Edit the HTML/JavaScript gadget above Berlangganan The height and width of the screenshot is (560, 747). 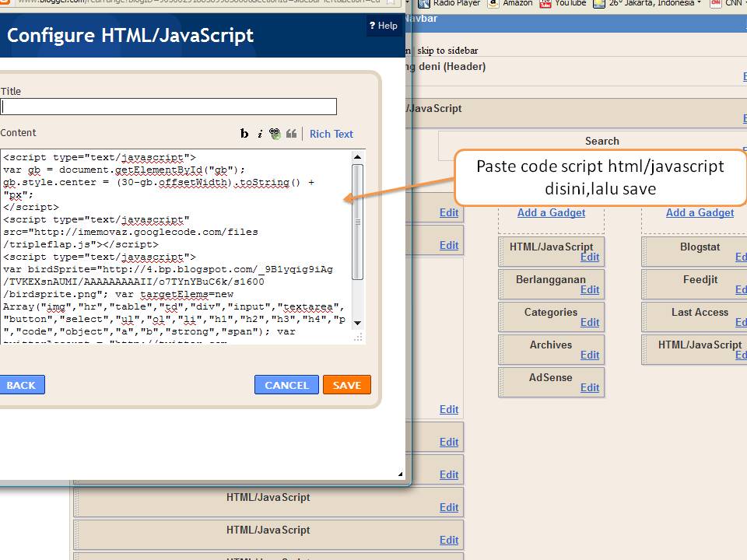[x=590, y=257]
